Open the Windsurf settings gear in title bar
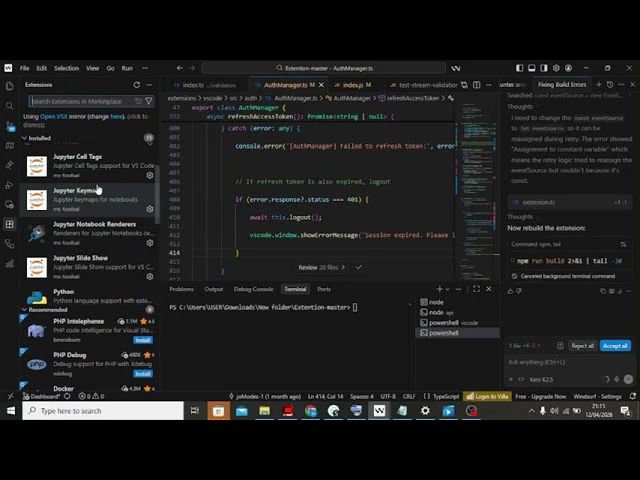 coord(556,68)
